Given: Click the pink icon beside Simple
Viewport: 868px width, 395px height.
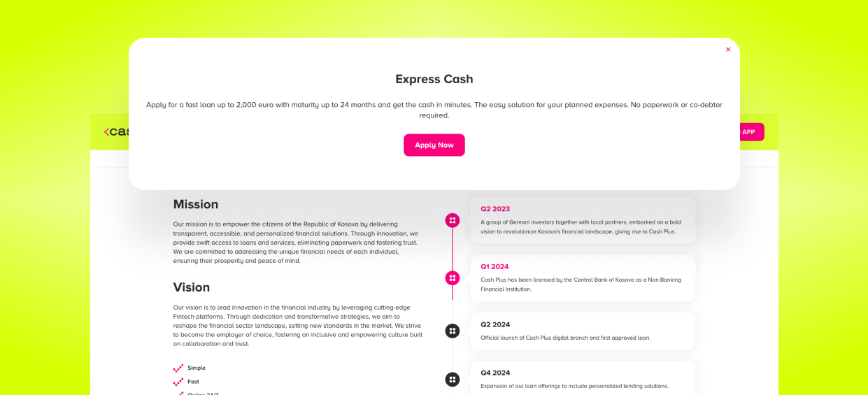Looking at the screenshot, I should click(178, 368).
